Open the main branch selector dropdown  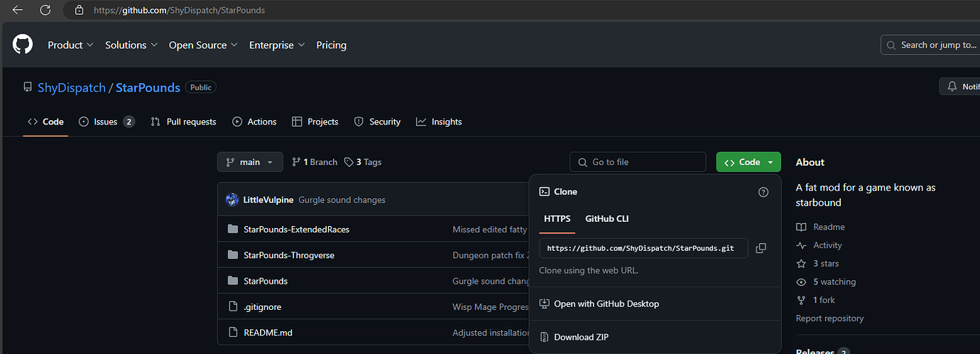pyautogui.click(x=250, y=162)
